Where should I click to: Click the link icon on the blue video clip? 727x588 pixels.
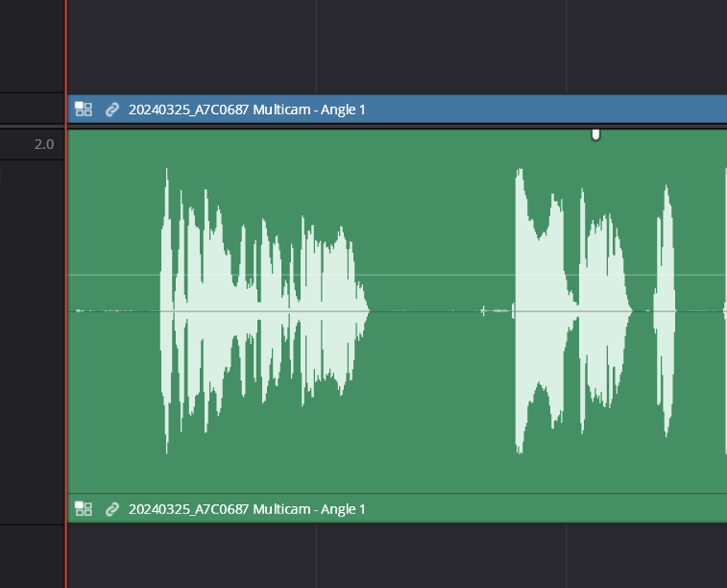[111, 110]
